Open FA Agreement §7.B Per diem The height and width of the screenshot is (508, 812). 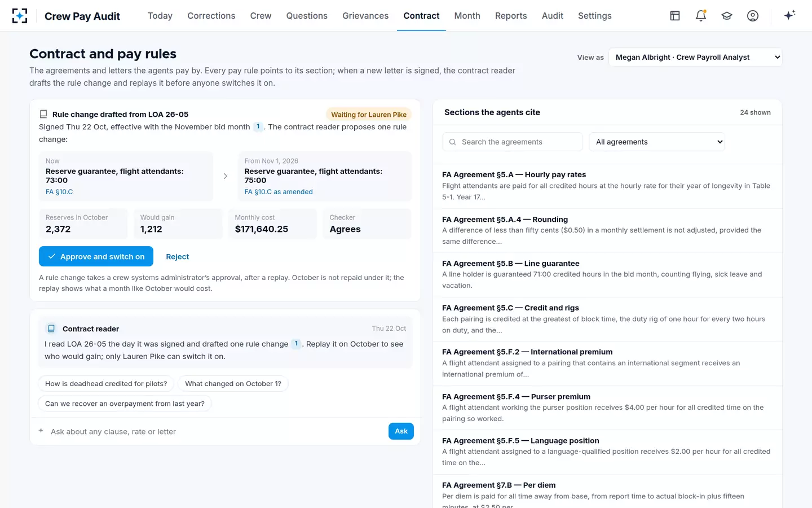[607, 492]
